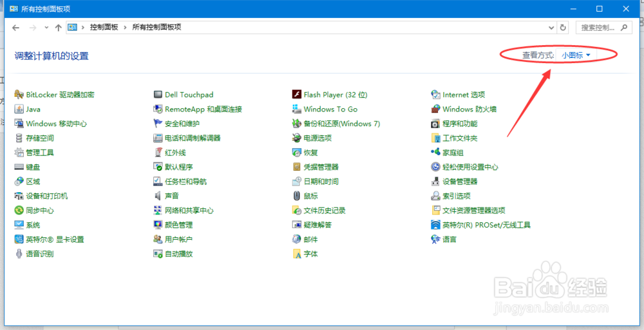Go back with the back arrow
This screenshot has height=330, width=644.
coord(15,28)
